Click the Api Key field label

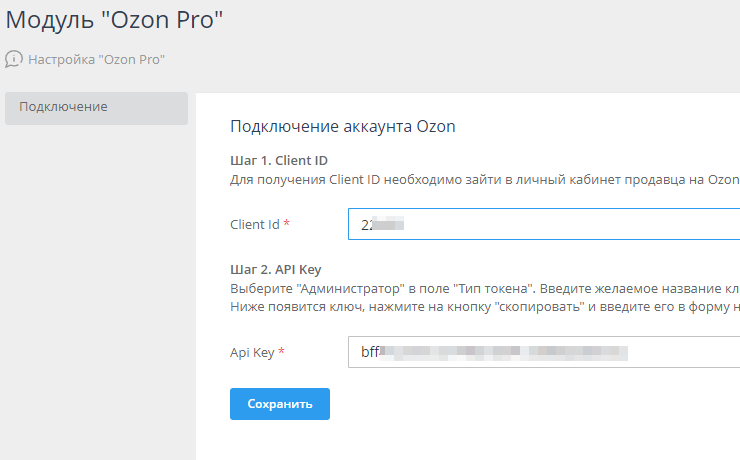pos(253,352)
